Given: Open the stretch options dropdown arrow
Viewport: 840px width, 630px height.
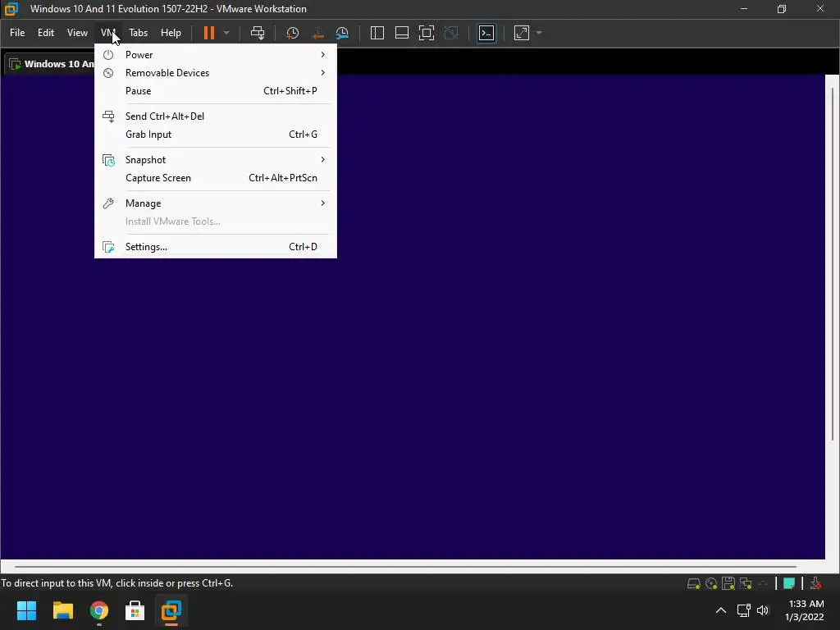Looking at the screenshot, I should pos(539,33).
